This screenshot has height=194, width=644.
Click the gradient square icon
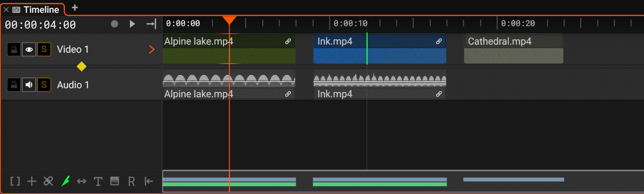114,181
